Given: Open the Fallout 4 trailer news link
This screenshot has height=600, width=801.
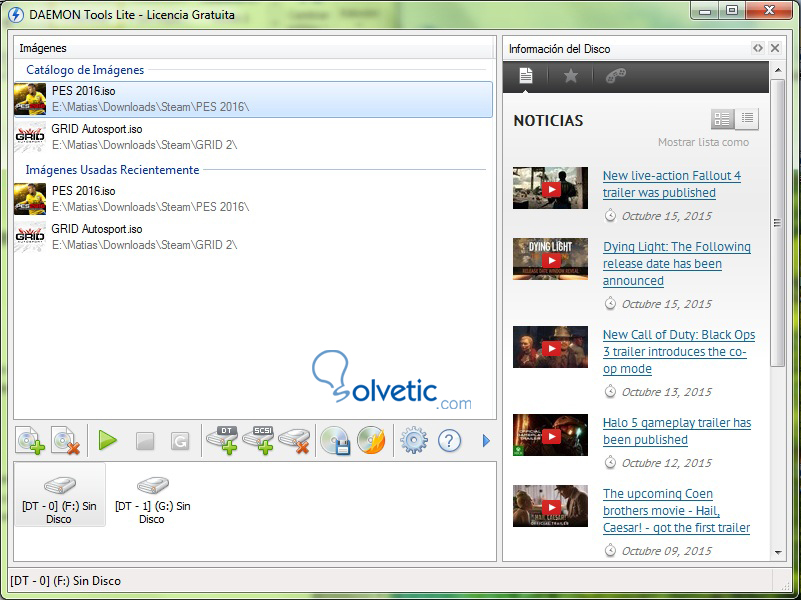Looking at the screenshot, I should coord(672,184).
